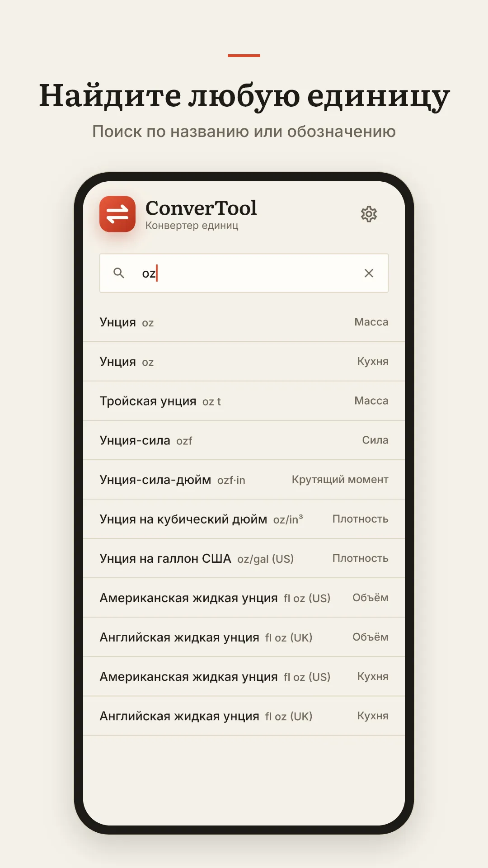The width and height of the screenshot is (488, 868).
Task: Click the caption Поиск по названию или обозначению
Action: click(x=244, y=131)
